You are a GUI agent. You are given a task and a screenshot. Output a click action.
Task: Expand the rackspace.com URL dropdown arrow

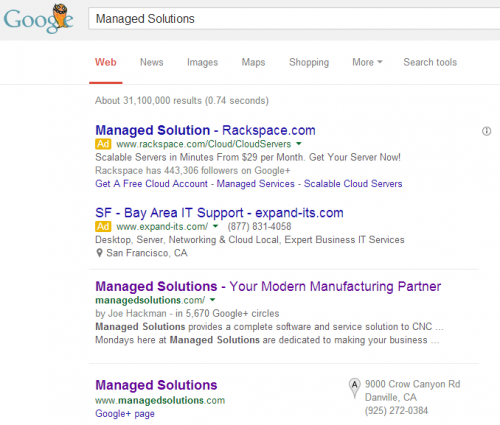tap(299, 144)
